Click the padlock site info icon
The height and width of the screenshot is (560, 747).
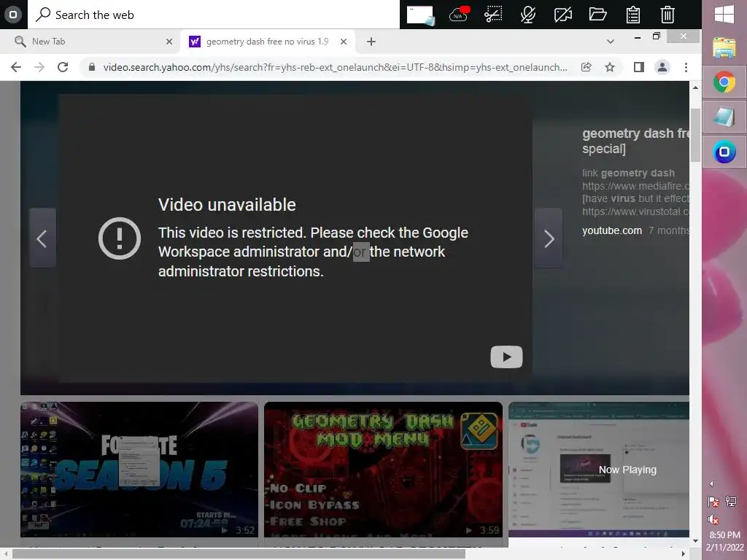point(92,67)
